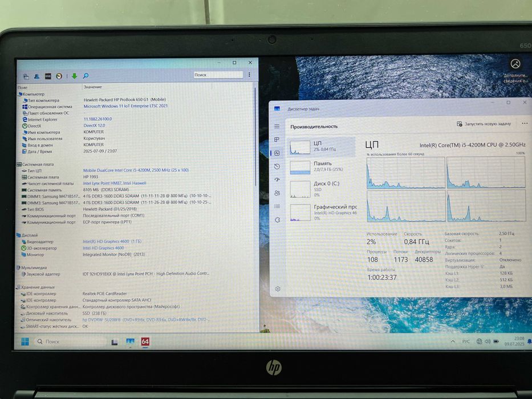
Task: Open Details list icon in Task Manager sidebar
Action: point(277,206)
